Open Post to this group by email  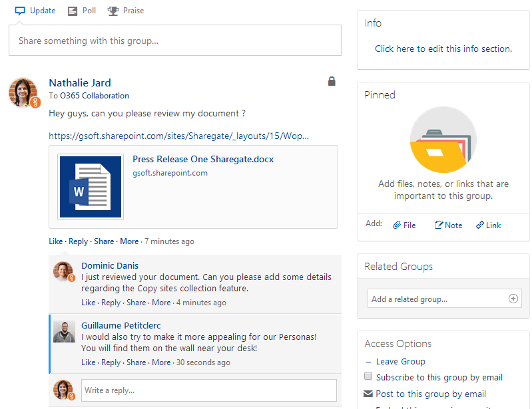(x=431, y=394)
